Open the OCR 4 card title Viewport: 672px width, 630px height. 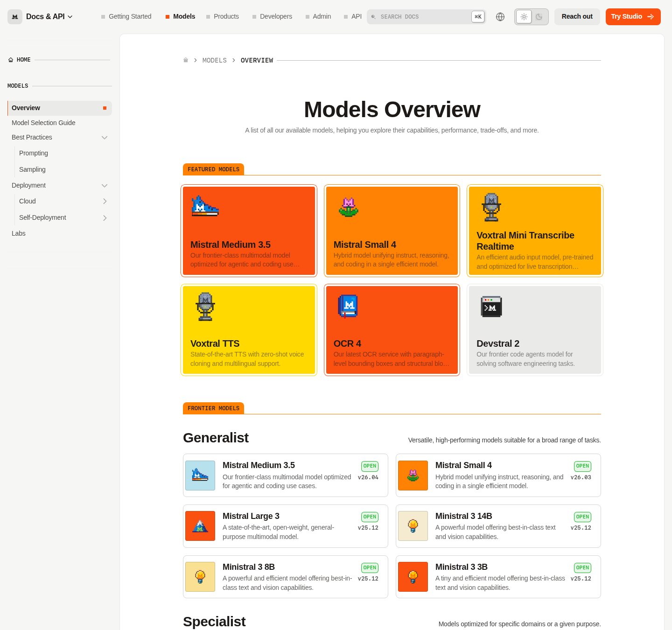pyautogui.click(x=347, y=343)
